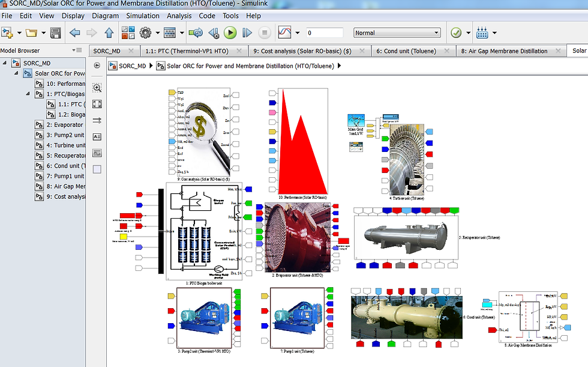Select the Recuperator unit (Toluene) block
Viewport: 588px width, 367px height.
pos(406,237)
